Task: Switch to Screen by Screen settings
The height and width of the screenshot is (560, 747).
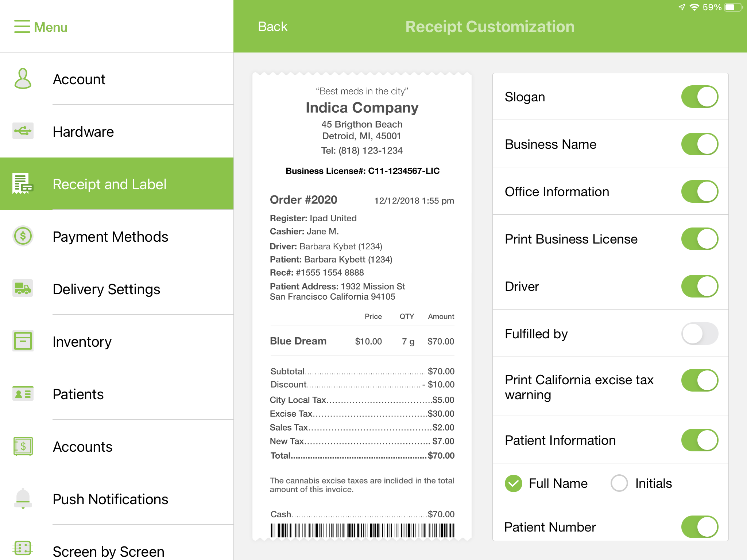Action: coord(108,551)
